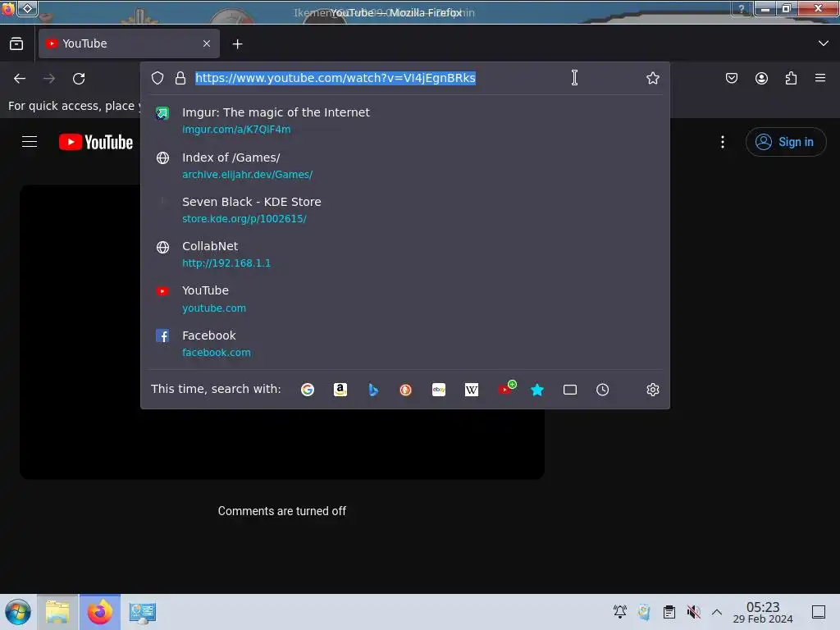Open the tracking protection shield
This screenshot has height=630, width=840.
(157, 78)
